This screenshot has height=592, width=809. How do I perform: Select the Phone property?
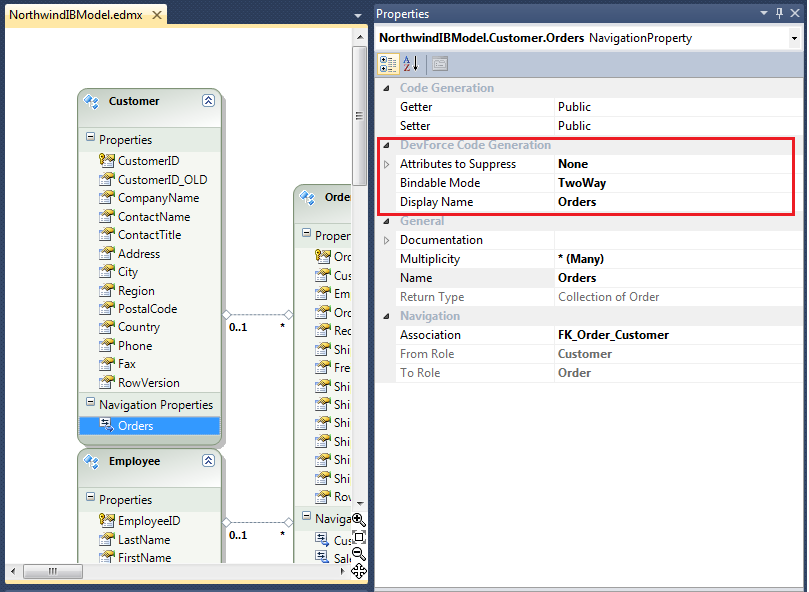tap(135, 346)
